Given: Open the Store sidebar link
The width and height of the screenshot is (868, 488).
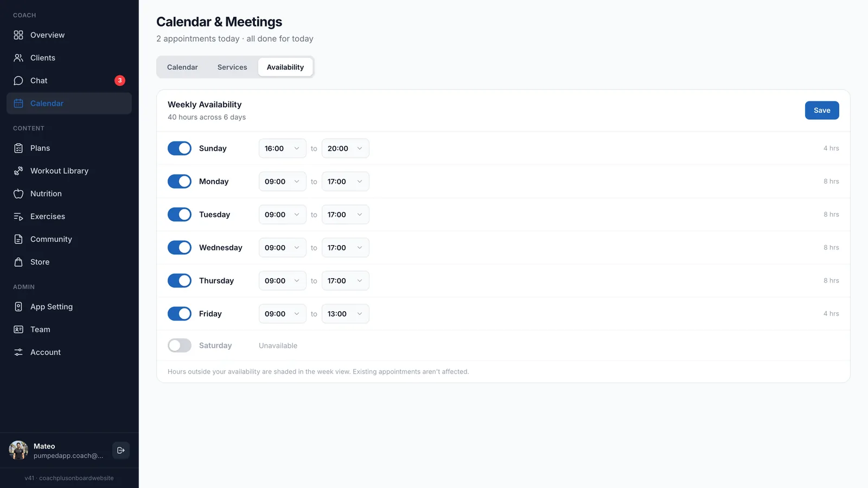Looking at the screenshot, I should (69, 262).
